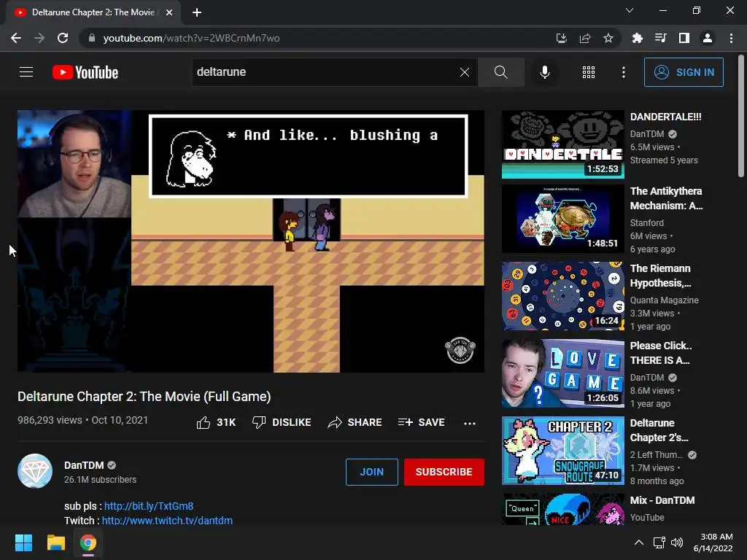Open Please Click.. THERE IS A... thumbnail
This screenshot has height=560, width=747.
point(562,373)
